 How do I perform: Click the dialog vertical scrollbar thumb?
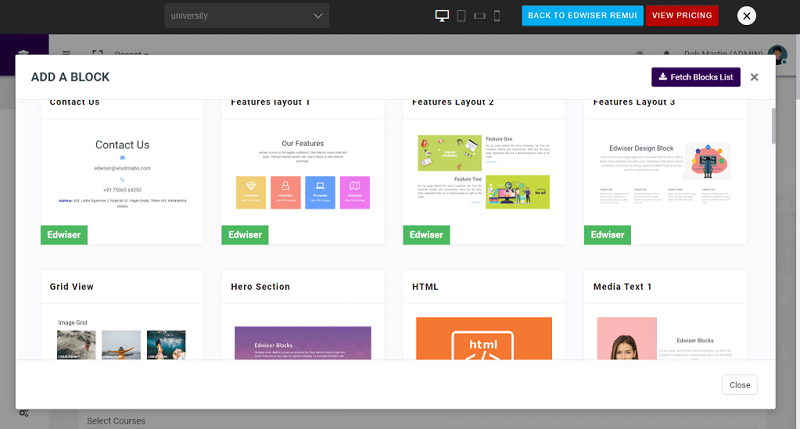pos(773,126)
